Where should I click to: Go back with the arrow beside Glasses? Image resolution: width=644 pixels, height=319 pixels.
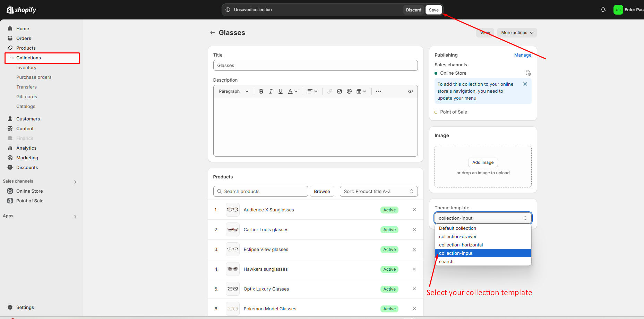[x=213, y=33]
